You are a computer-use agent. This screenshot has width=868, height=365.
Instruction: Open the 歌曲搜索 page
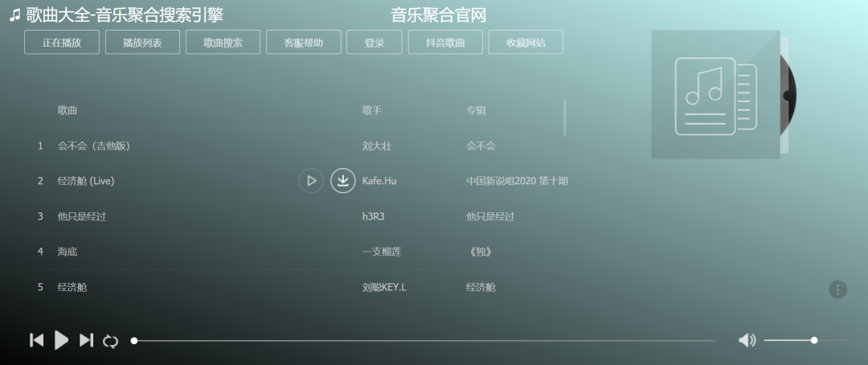[223, 43]
